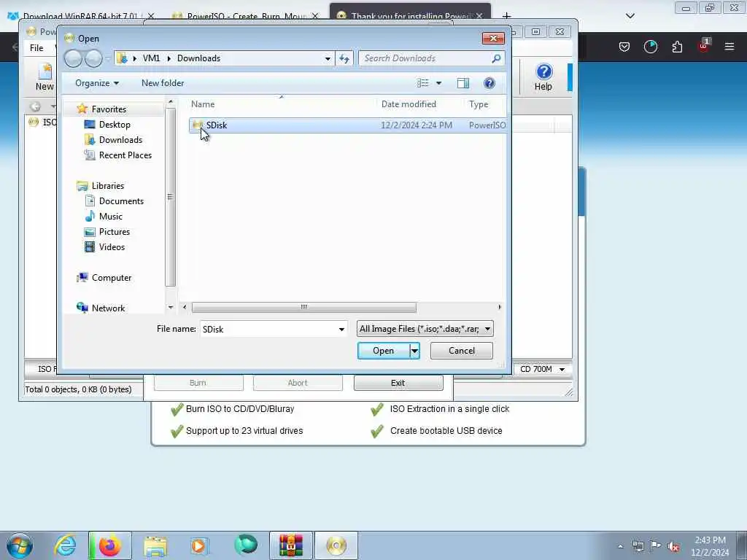The height and width of the screenshot is (560, 747).
Task: Click the Downloads breadcrumb segment
Action: pyautogui.click(x=198, y=58)
